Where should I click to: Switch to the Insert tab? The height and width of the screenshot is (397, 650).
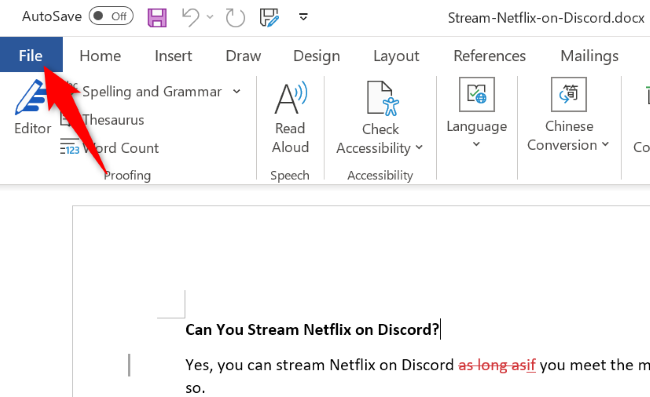173,56
